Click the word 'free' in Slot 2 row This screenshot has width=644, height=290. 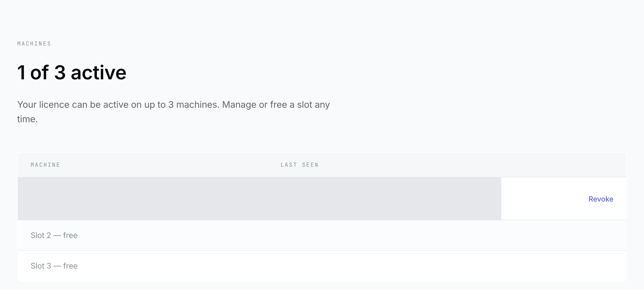(x=70, y=235)
